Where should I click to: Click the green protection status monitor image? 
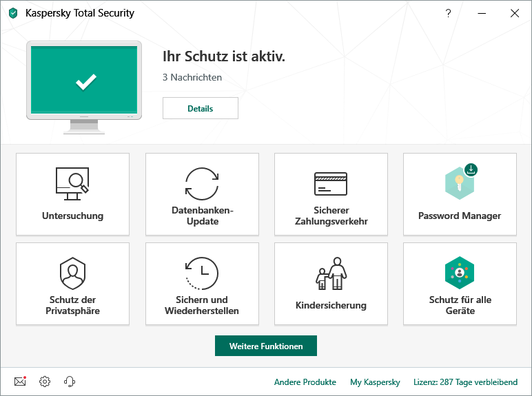84,87
